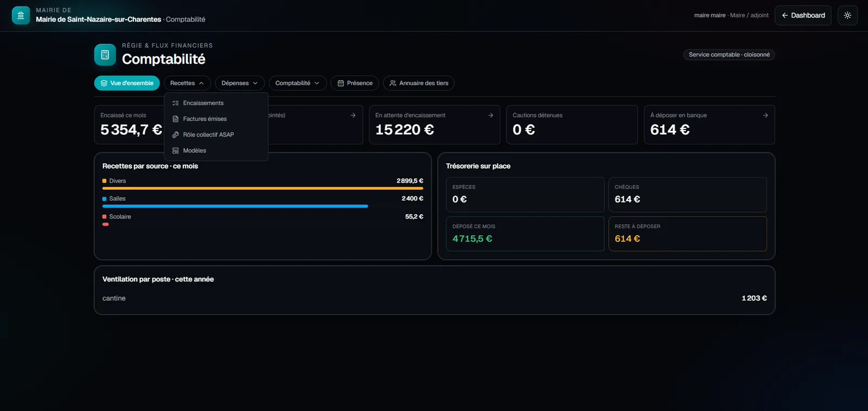Screen dimensions: 868x411
Task: Choose Factures émises from the Recettes menu
Action: click(x=216, y=119)
